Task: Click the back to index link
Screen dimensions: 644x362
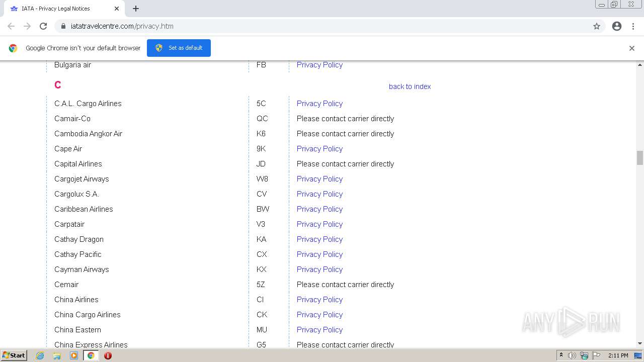Action: pos(410,86)
